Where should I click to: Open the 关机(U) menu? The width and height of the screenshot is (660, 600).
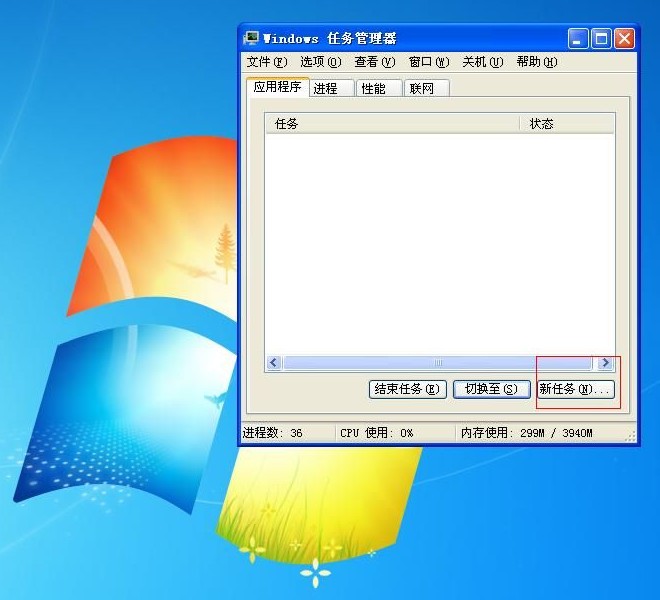pos(482,62)
